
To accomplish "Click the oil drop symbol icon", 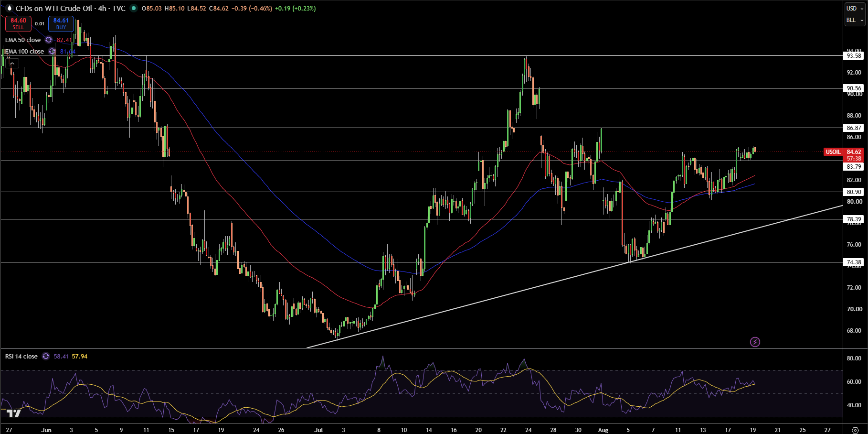I will click(x=9, y=8).
